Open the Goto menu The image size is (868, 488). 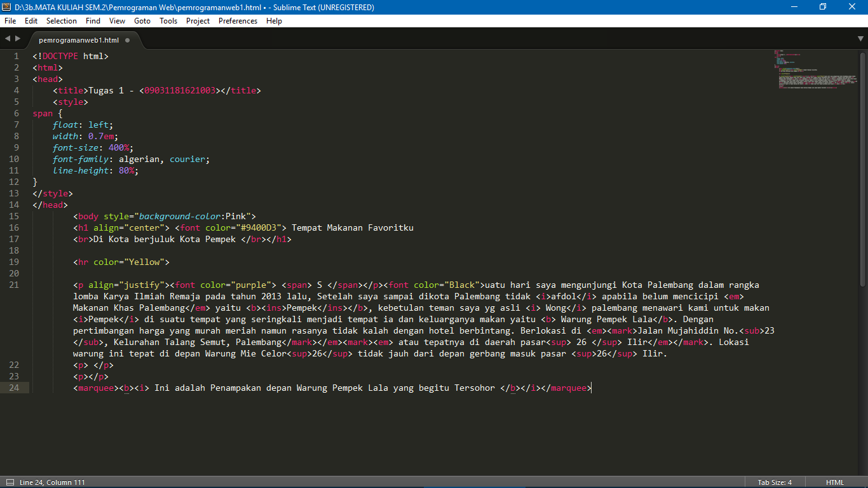[x=142, y=21]
